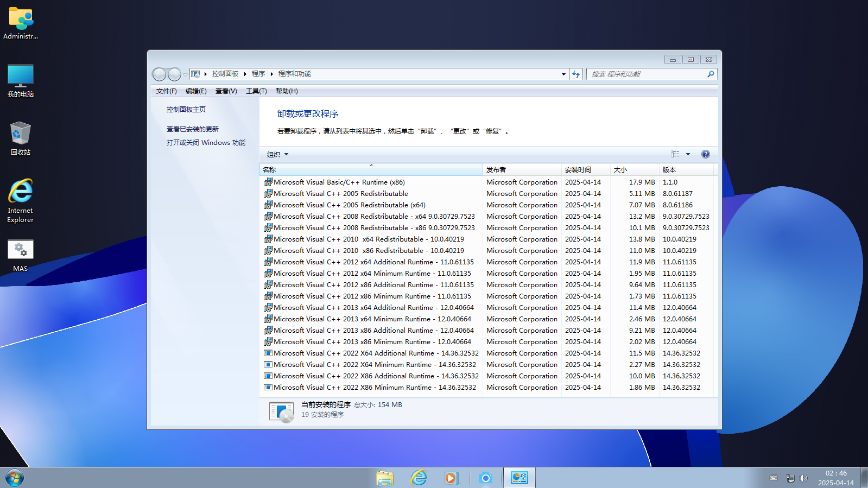Select Visual C++ 2022 X64 Minimum Runtime row
Viewport: 868px width, 488px height.
pyautogui.click(x=487, y=365)
